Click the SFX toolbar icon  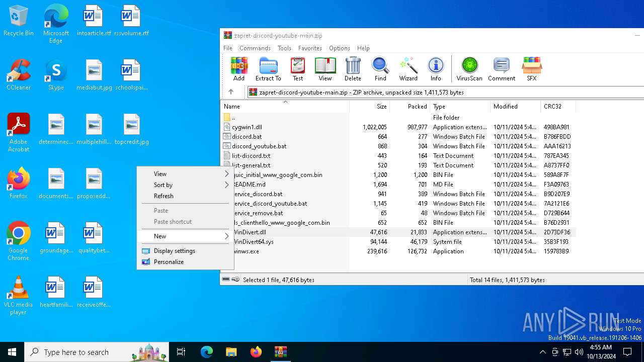point(531,69)
